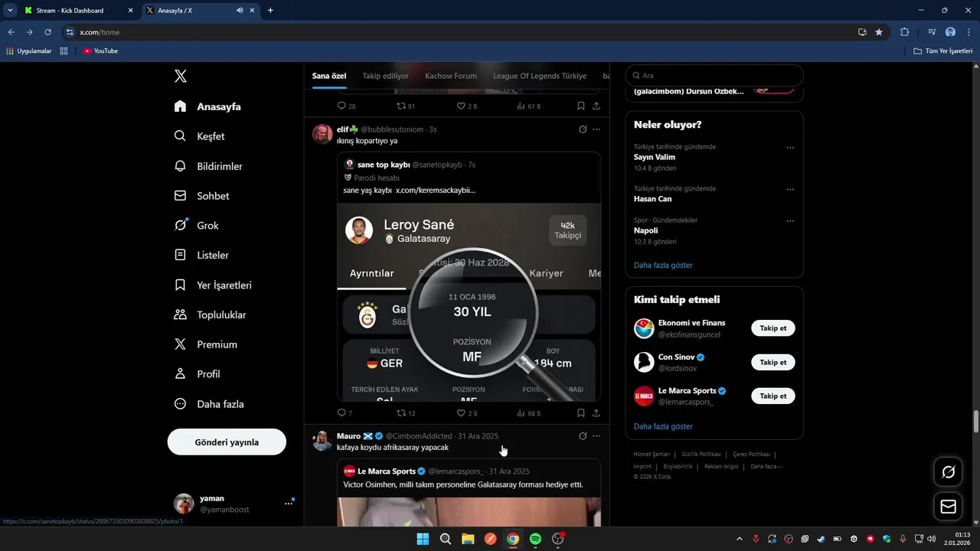Viewport: 980px width, 551px height.
Task: Open taskbar search
Action: point(446,539)
